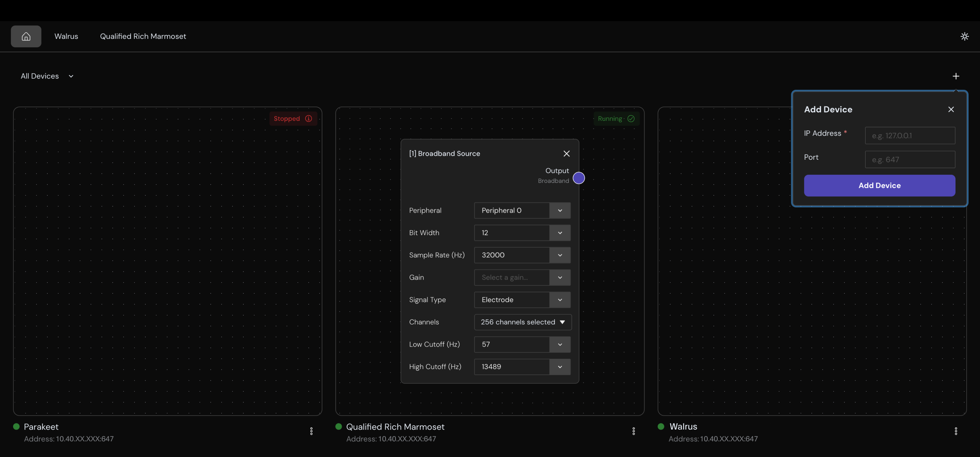
Task: Click Qualified Rich Marmoset green status dot
Action: point(338,426)
